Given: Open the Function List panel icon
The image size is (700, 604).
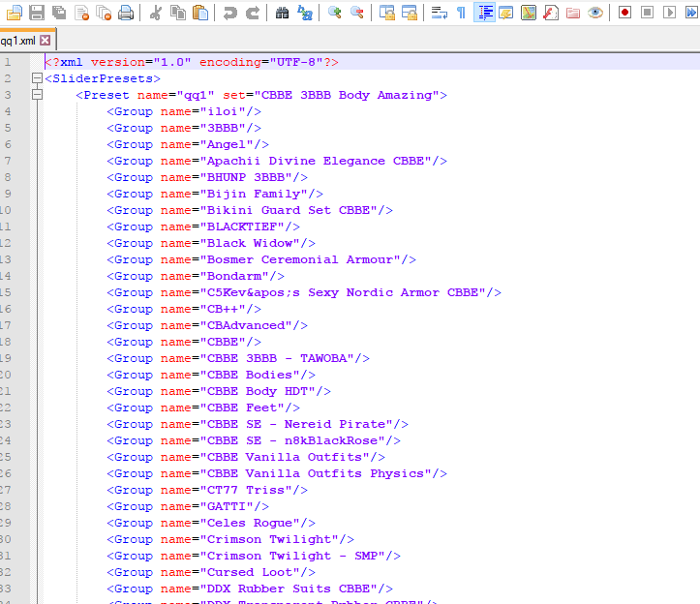Looking at the screenshot, I should click(551, 13).
